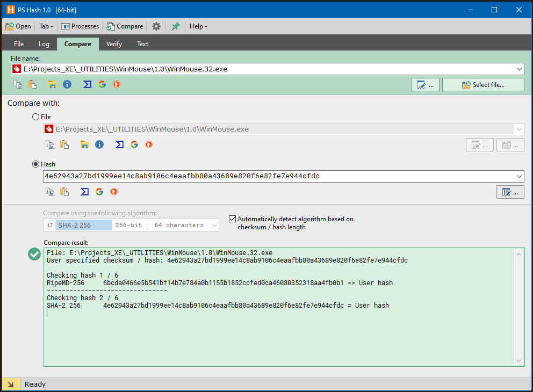Click the PS Hash app icon in the title bar
Image resolution: width=533 pixels, height=392 pixels.
coord(11,10)
